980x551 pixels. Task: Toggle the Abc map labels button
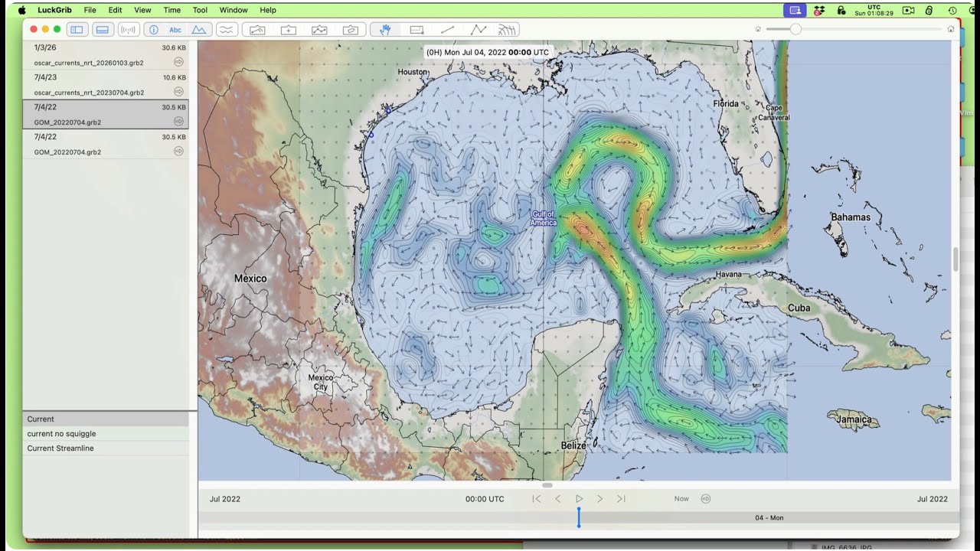[x=175, y=30]
